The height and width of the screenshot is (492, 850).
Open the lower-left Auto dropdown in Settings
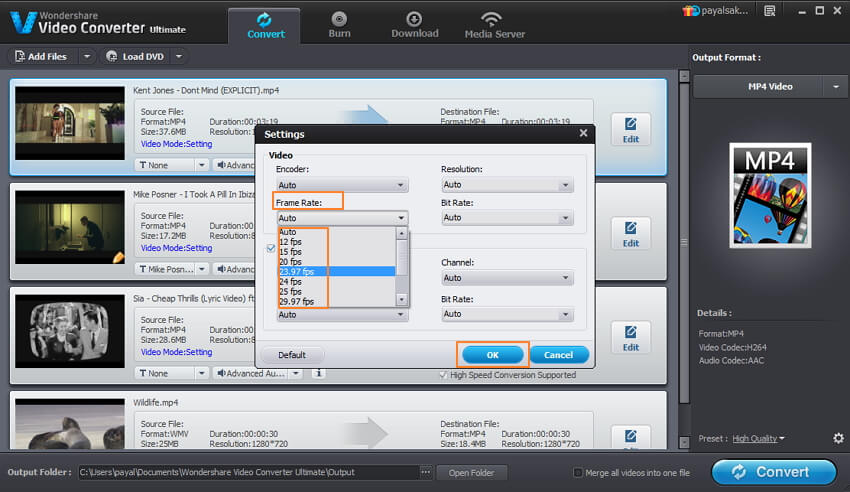tap(342, 315)
